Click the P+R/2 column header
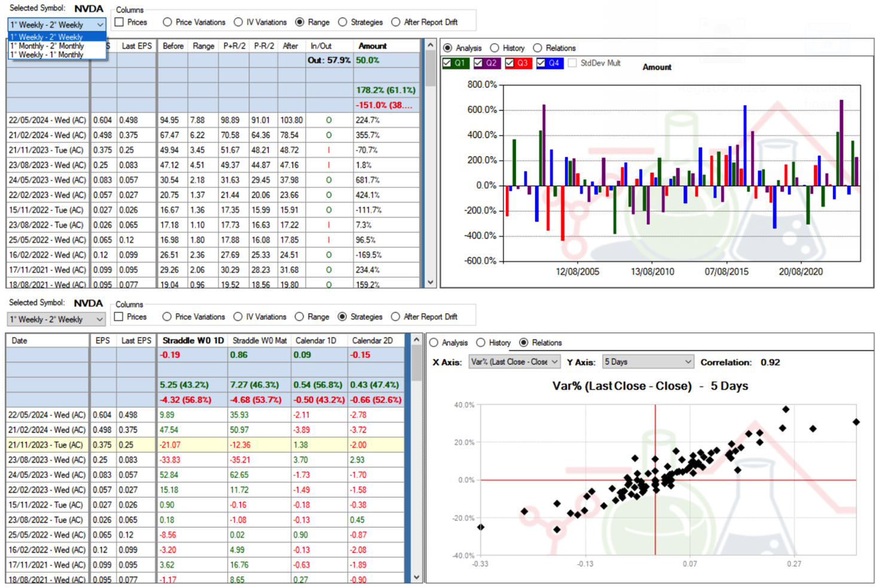Screen dimensions: 879x588 234,46
